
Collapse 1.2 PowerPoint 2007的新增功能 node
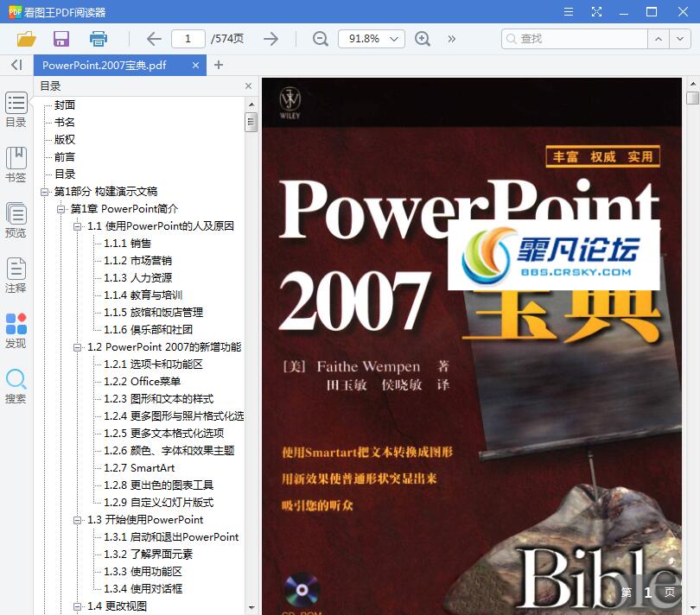pos(77,347)
